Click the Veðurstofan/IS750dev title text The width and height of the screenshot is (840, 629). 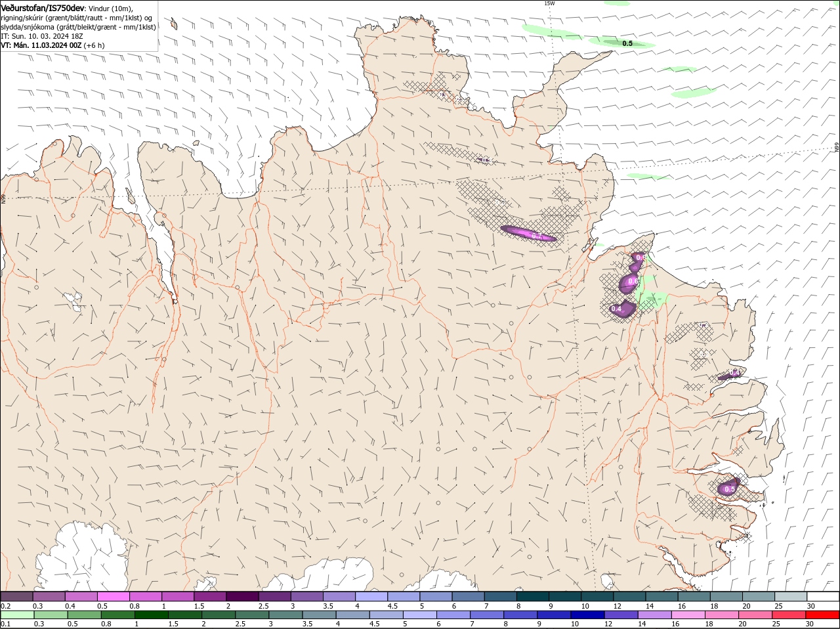[x=43, y=7]
